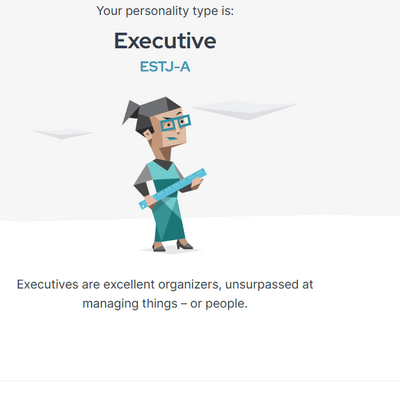This screenshot has width=400, height=409.
Task: Click the "managing things – or people." line
Action: 165,304
